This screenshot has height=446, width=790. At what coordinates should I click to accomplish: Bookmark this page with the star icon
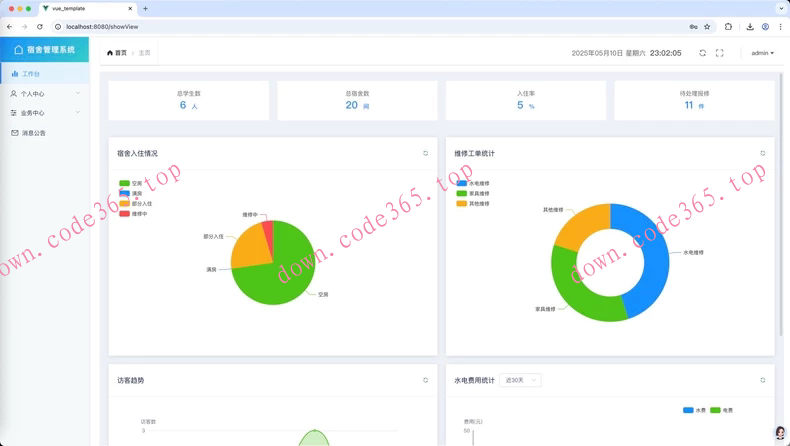pos(707,27)
